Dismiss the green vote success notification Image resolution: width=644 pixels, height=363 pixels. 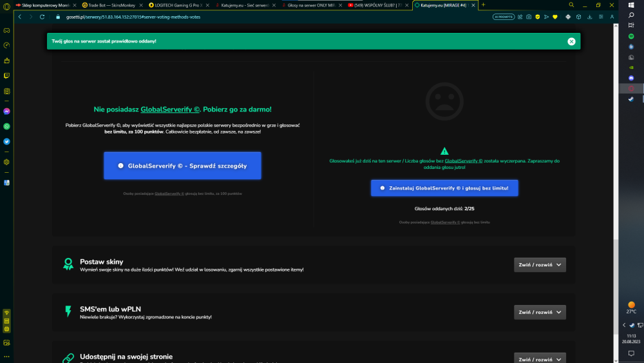[571, 41]
